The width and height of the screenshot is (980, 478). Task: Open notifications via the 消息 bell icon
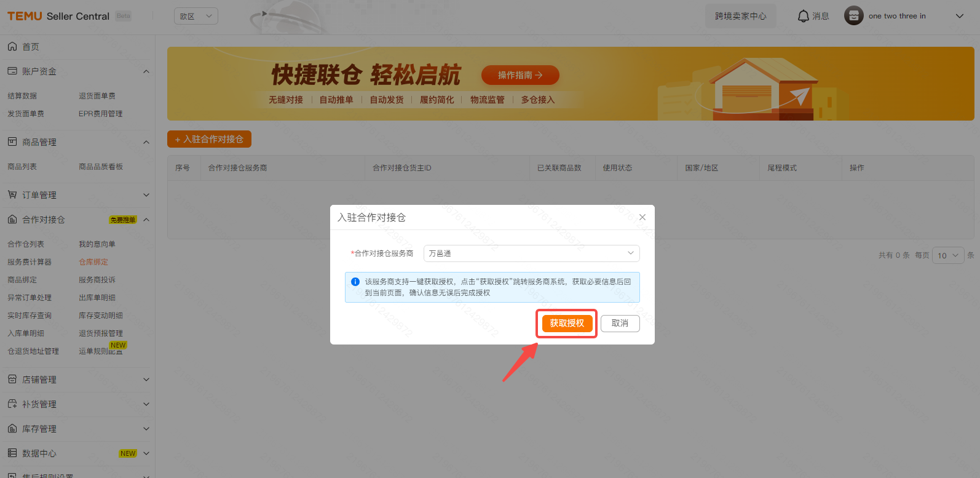[803, 16]
